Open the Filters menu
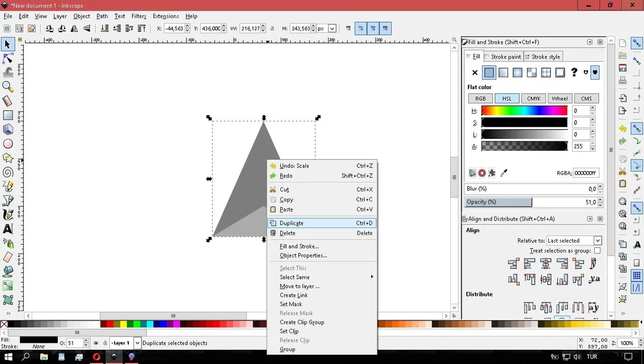 [x=139, y=16]
